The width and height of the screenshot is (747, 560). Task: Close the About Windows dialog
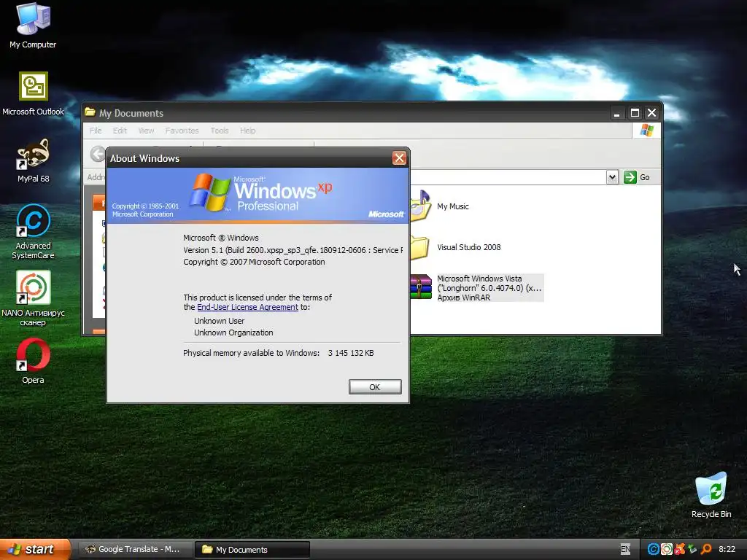[399, 157]
